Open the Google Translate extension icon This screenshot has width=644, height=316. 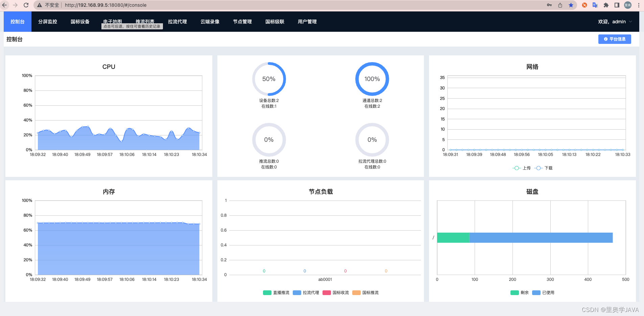[x=595, y=5]
